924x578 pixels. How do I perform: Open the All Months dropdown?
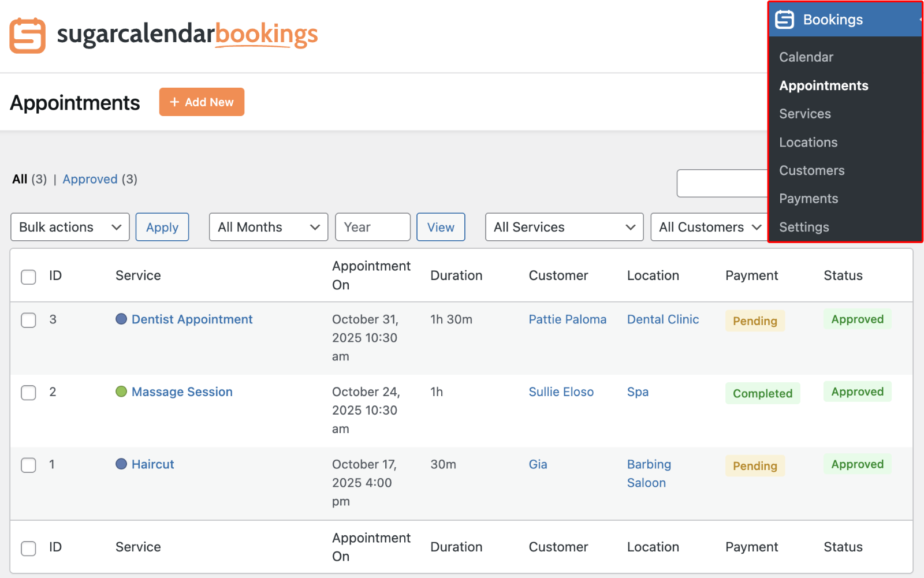(x=268, y=227)
